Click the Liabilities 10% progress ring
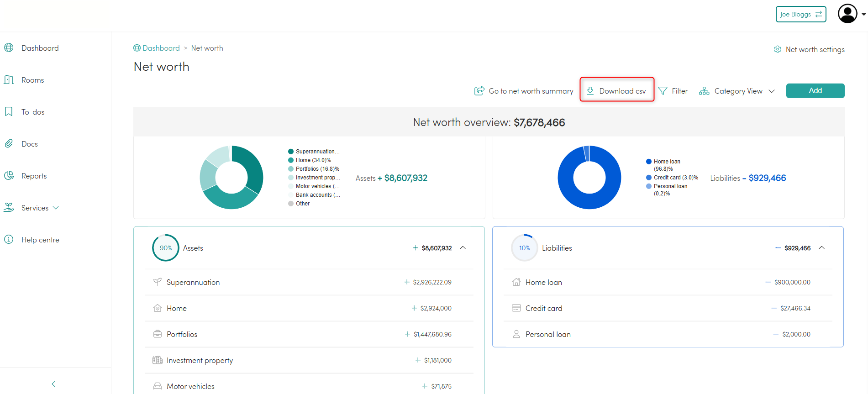Image resolution: width=868 pixels, height=394 pixels. pos(525,247)
